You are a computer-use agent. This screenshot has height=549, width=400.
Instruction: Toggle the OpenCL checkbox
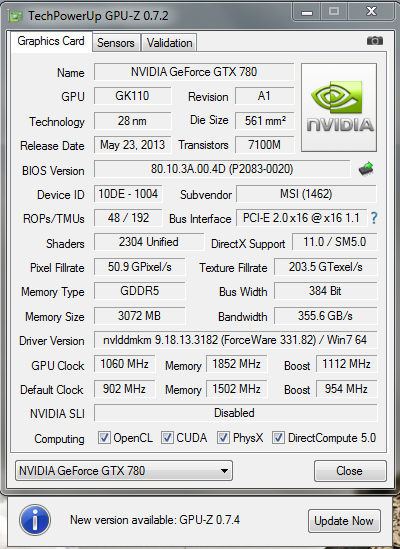coord(104,438)
